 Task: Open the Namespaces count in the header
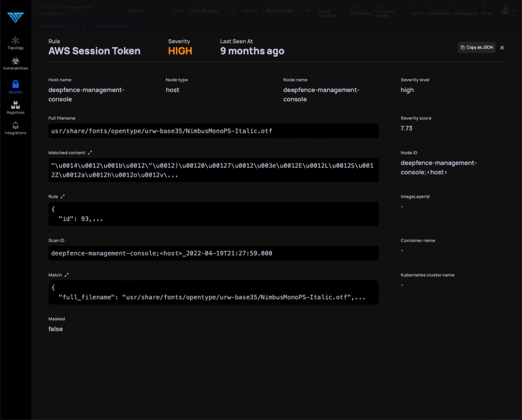[x=465, y=10]
